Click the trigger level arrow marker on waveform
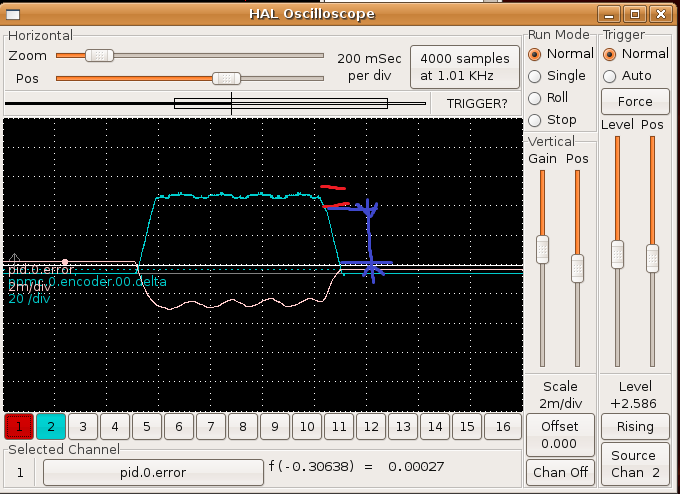This screenshot has height=494, width=680. tap(14, 258)
